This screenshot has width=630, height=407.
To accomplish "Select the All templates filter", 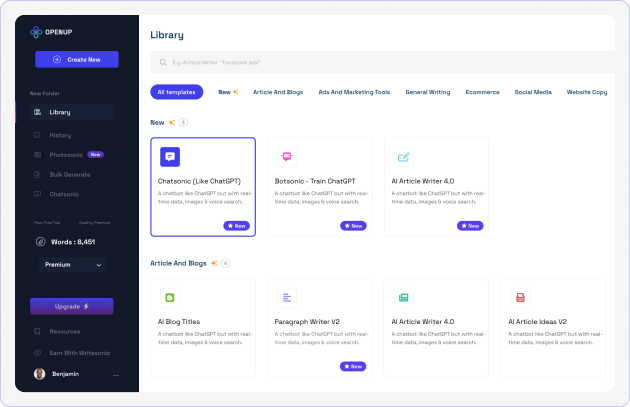I will click(x=176, y=92).
